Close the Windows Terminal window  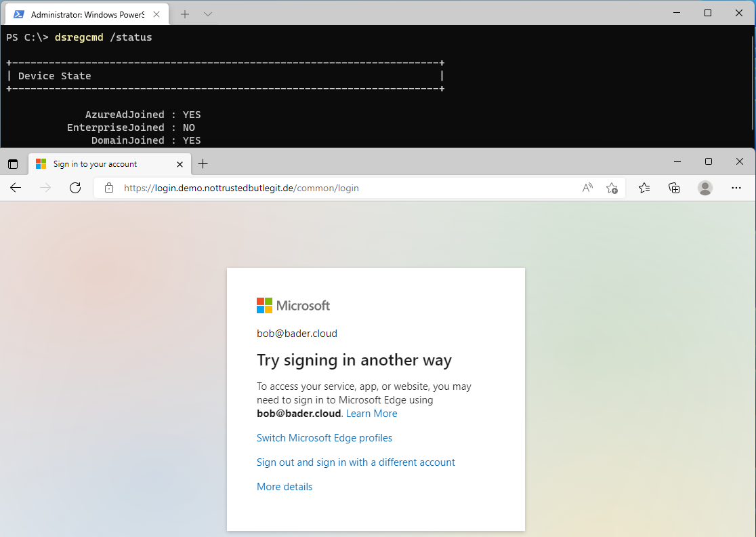738,13
